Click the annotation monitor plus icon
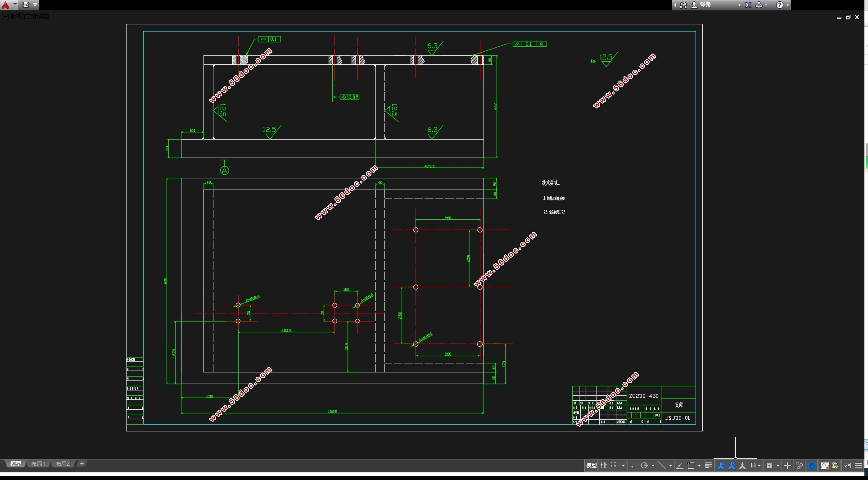 click(787, 466)
